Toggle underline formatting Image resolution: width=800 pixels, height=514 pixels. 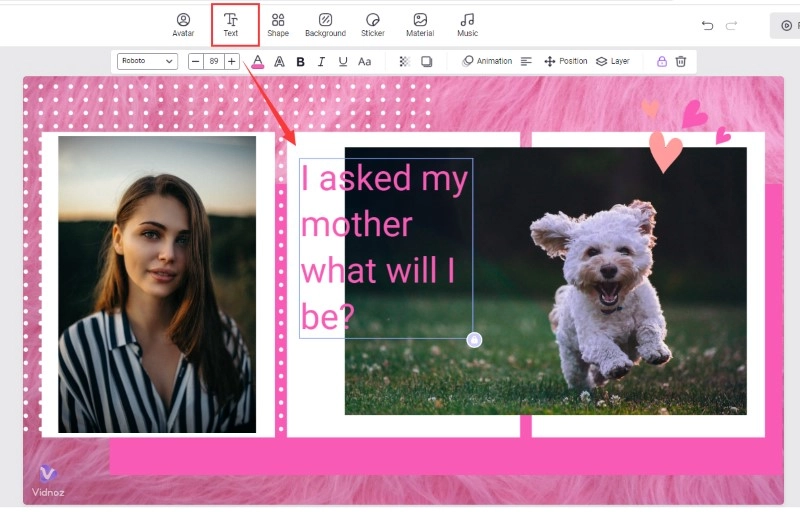click(x=343, y=61)
